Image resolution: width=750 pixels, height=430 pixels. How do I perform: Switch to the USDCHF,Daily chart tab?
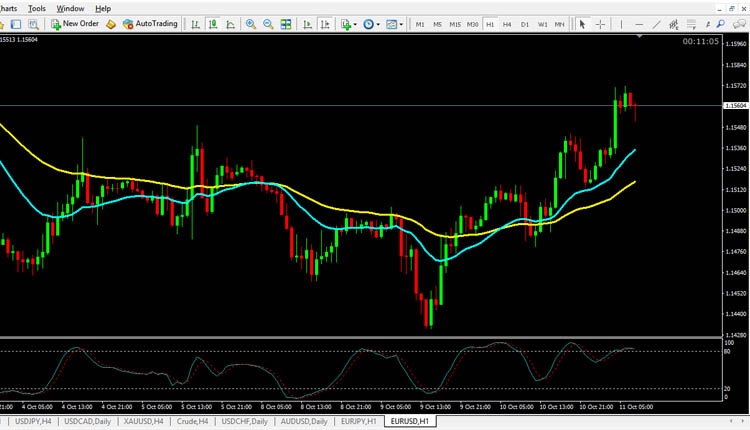(x=244, y=421)
